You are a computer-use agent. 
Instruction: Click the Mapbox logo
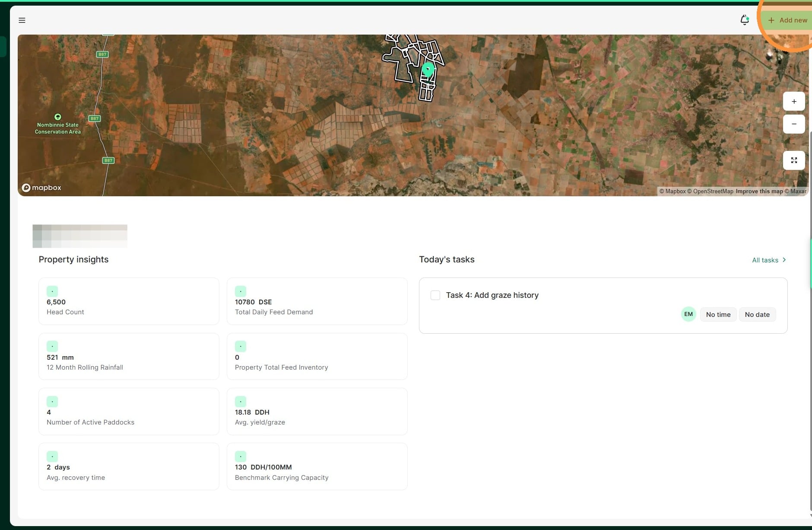[42, 188]
